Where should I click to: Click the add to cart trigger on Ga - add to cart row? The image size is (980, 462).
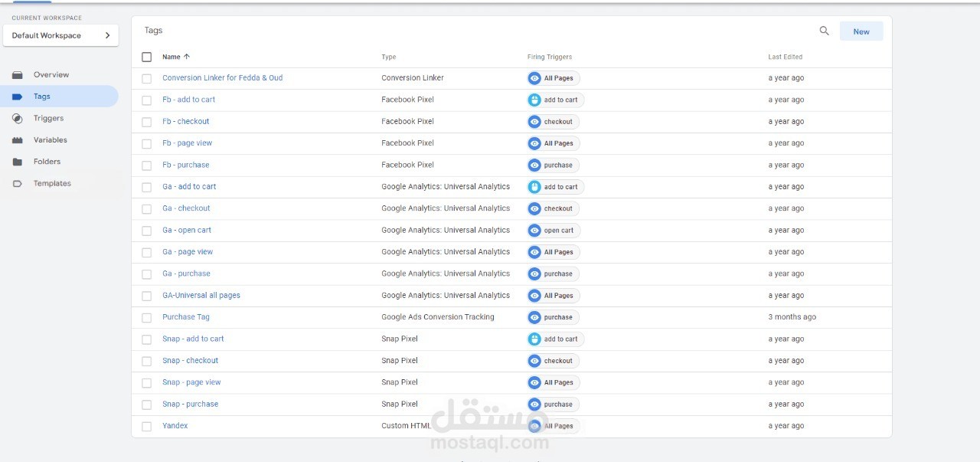[556, 187]
